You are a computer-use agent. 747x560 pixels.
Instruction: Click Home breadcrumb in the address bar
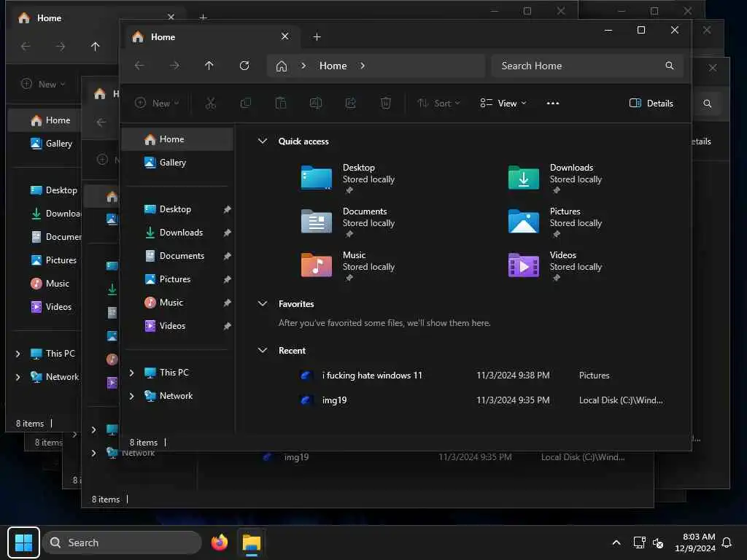click(333, 66)
